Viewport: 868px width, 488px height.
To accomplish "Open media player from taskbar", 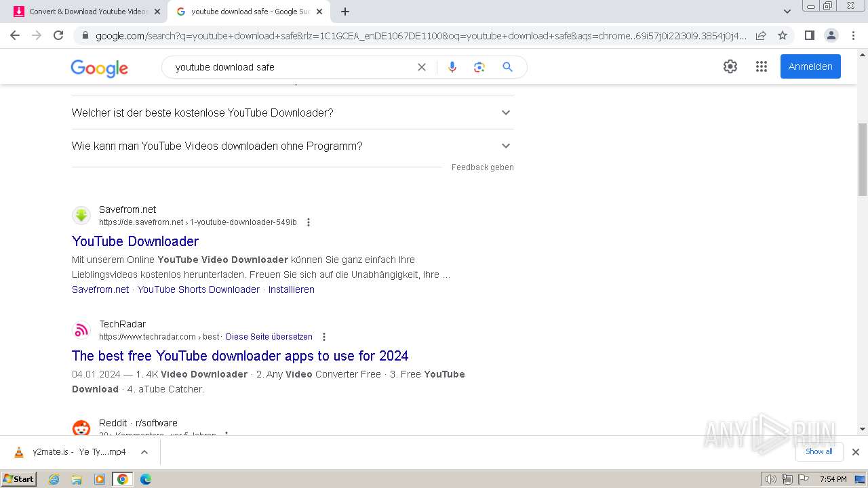I will click(100, 479).
